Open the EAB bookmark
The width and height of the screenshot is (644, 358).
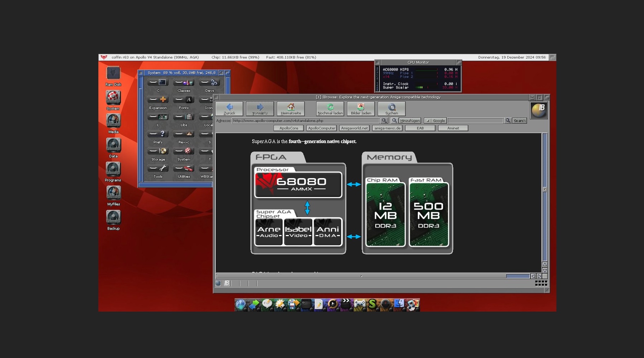click(x=420, y=128)
